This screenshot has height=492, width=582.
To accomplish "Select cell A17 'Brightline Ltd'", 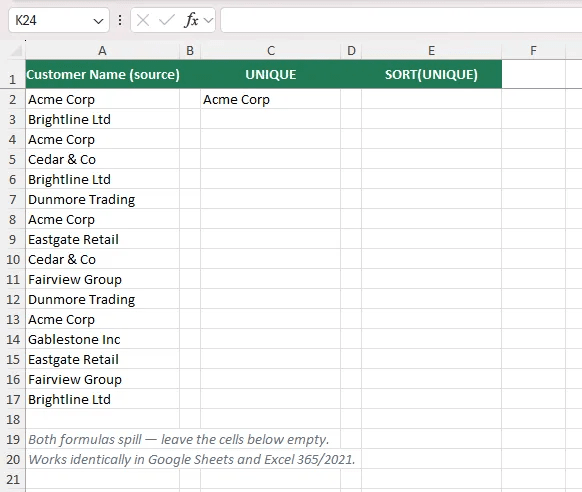I will pos(103,400).
